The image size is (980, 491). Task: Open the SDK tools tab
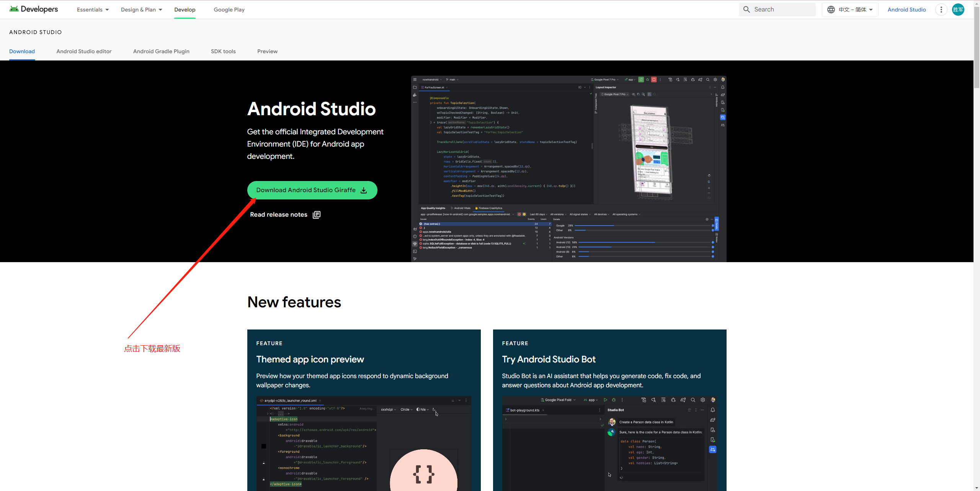coord(223,51)
